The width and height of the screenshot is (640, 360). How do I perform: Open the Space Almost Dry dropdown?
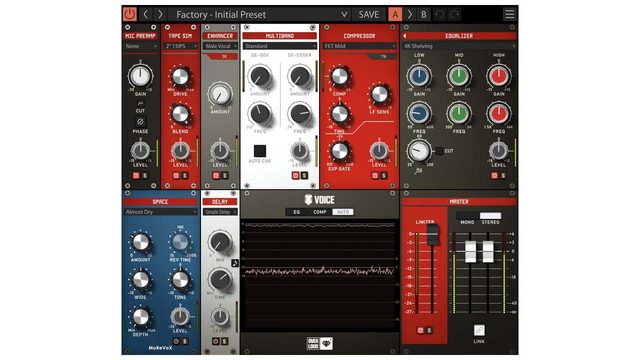[x=160, y=212]
